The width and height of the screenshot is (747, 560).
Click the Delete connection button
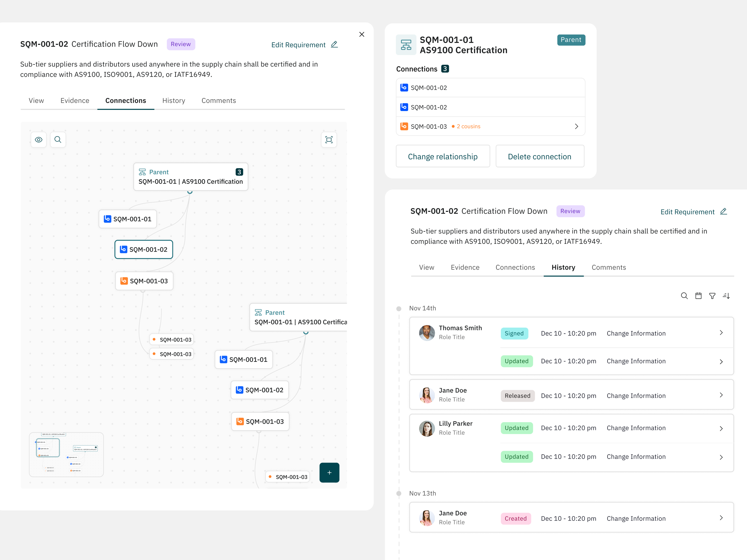coord(540,156)
